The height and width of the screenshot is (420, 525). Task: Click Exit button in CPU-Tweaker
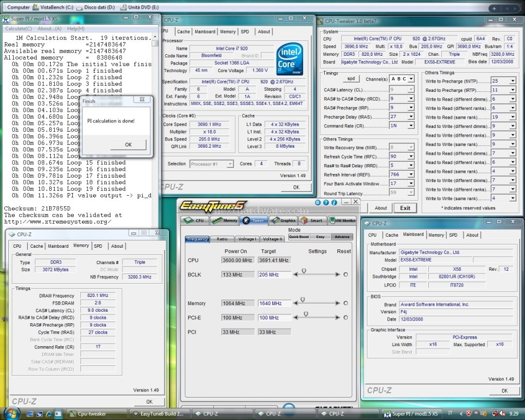tap(405, 208)
